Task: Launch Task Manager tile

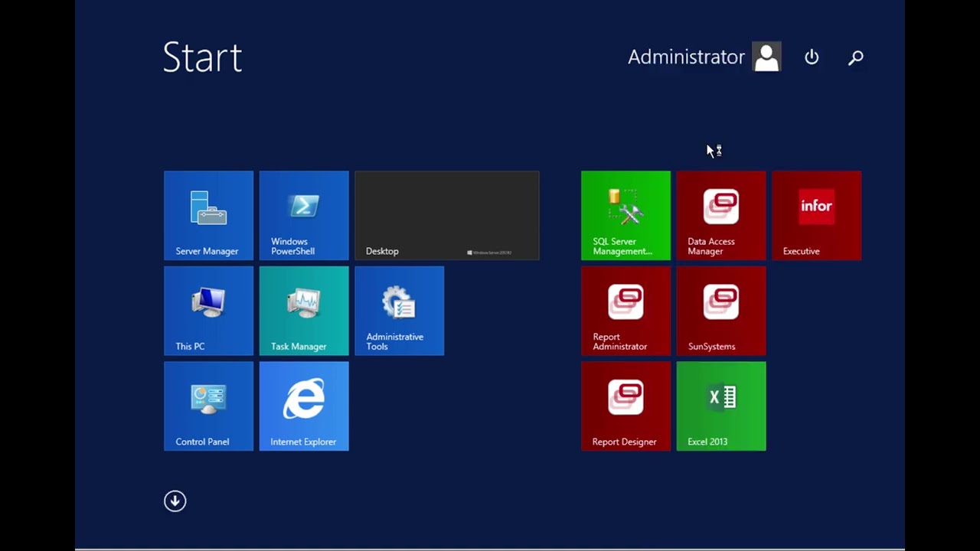Action: pos(304,311)
